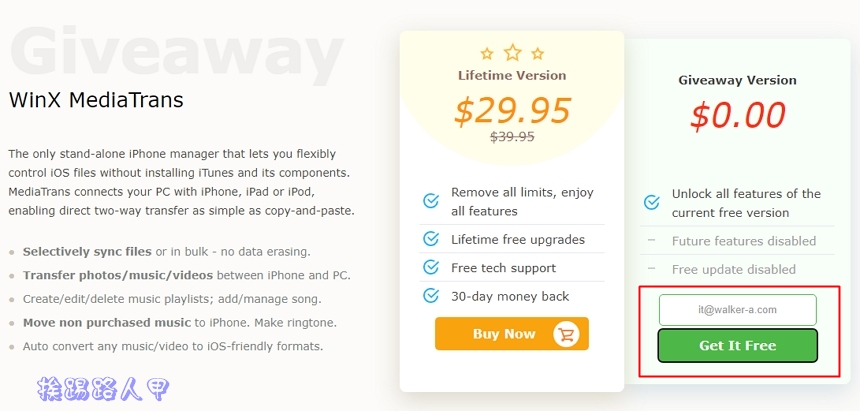Click the $29.95 lifetime price
860x411 pixels.
pos(512,110)
